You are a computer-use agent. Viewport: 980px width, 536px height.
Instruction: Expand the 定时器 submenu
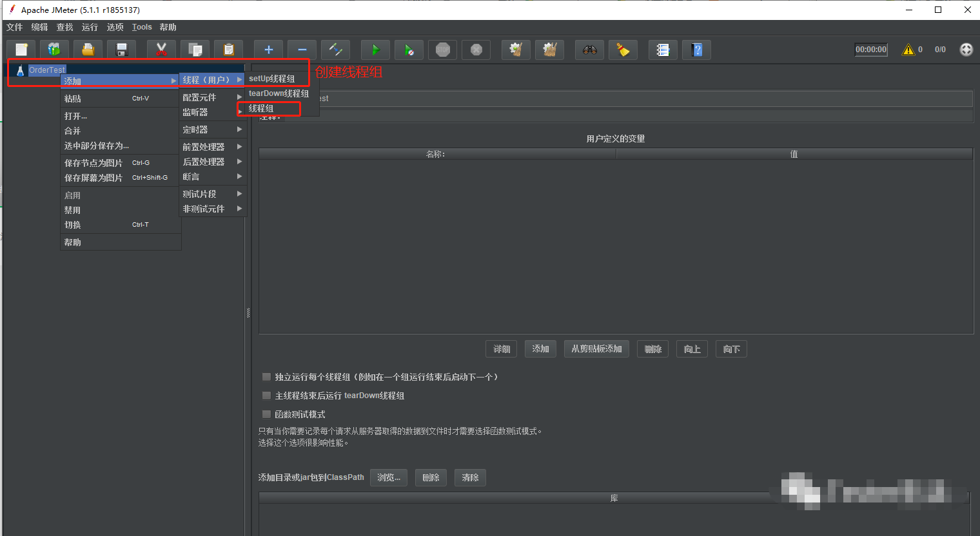(212, 129)
